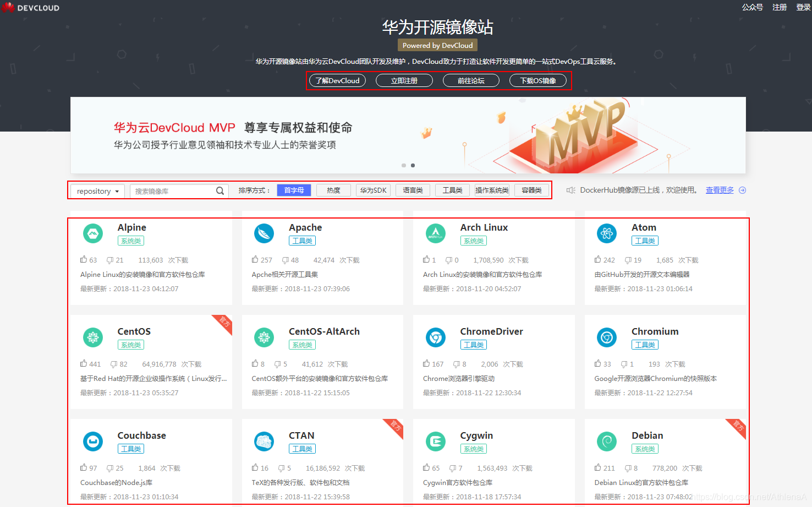Sort mirrors by 热度
This screenshot has width=812, height=507.
[x=333, y=190]
